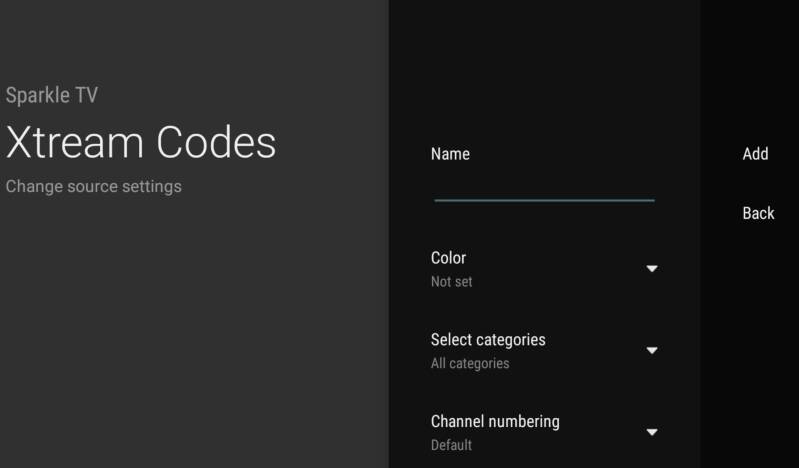This screenshot has width=799, height=468.
Task: Select the 'Not set' color value
Action: pyautogui.click(x=451, y=282)
